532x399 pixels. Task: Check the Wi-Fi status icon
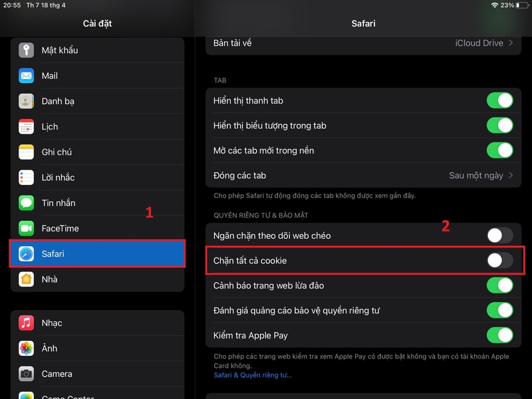pos(495,5)
